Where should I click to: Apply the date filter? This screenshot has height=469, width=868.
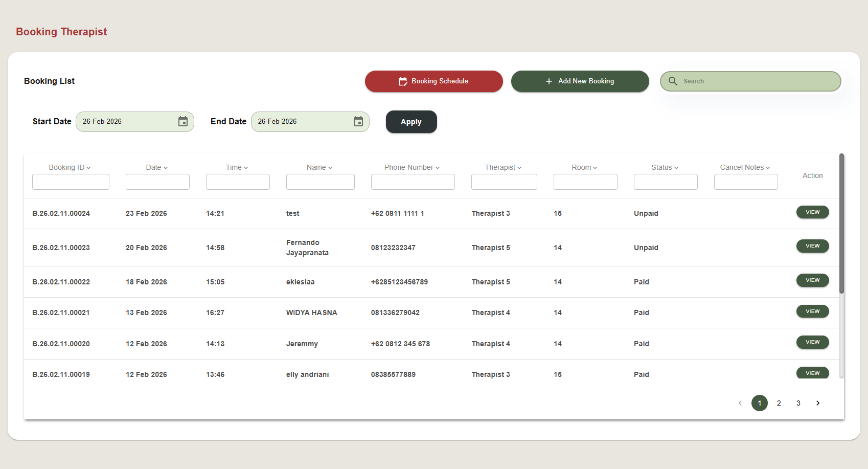point(412,122)
